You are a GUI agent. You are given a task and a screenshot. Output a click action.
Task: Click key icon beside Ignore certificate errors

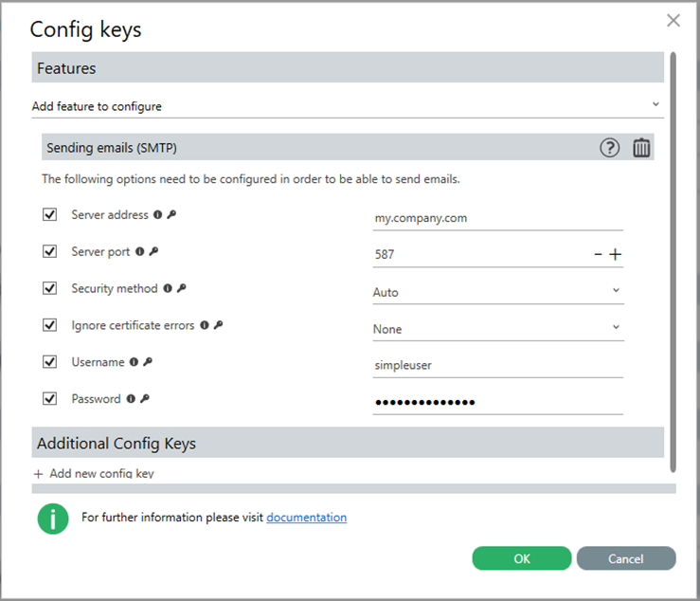[x=218, y=325]
